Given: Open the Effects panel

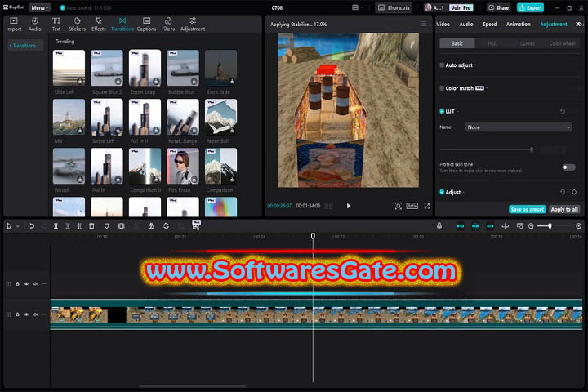Looking at the screenshot, I should (x=99, y=24).
